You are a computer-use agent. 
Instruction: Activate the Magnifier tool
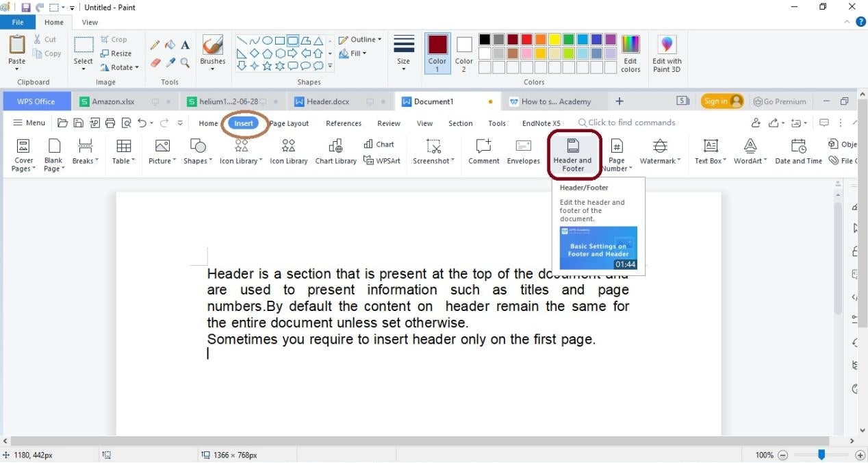pyautogui.click(x=185, y=63)
